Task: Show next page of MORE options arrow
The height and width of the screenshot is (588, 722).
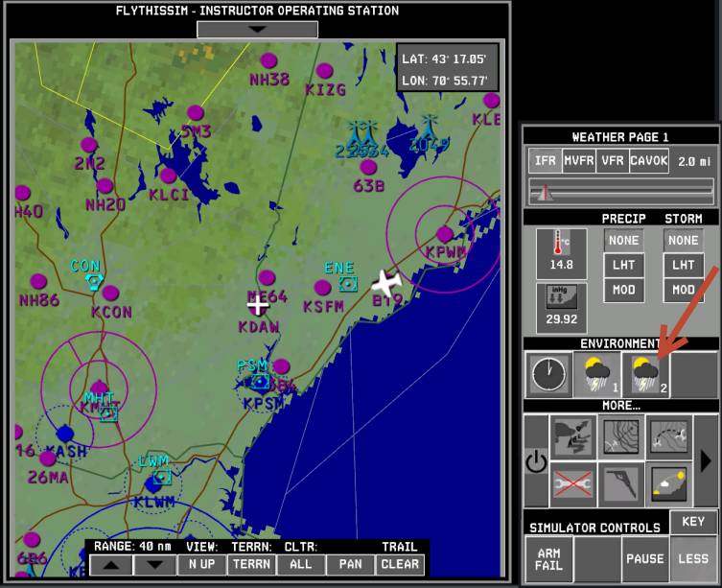Action: click(x=705, y=460)
